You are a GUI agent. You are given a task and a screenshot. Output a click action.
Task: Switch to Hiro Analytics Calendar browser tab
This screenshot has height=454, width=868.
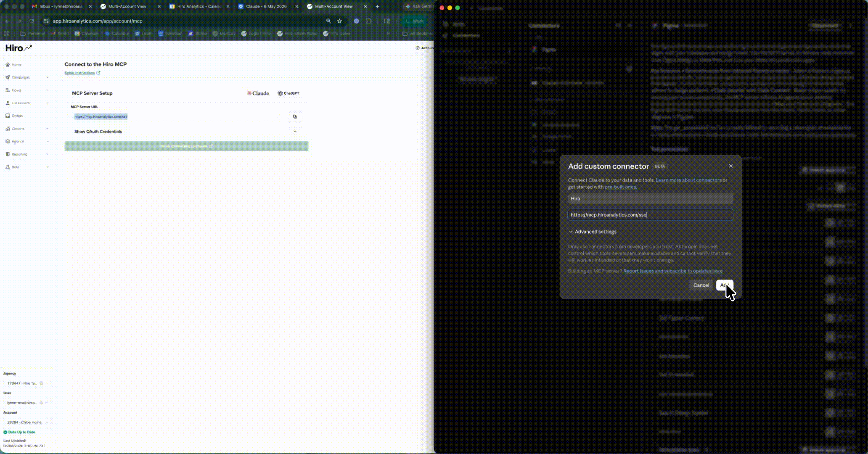coord(199,6)
